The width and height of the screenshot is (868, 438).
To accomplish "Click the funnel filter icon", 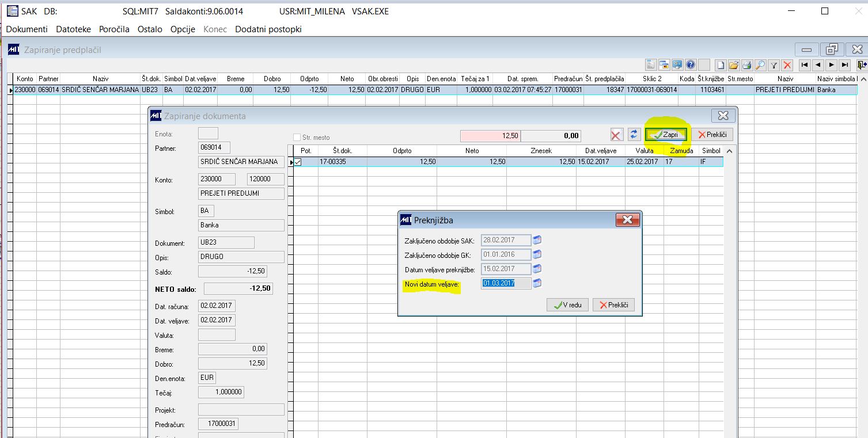I will click(x=774, y=65).
